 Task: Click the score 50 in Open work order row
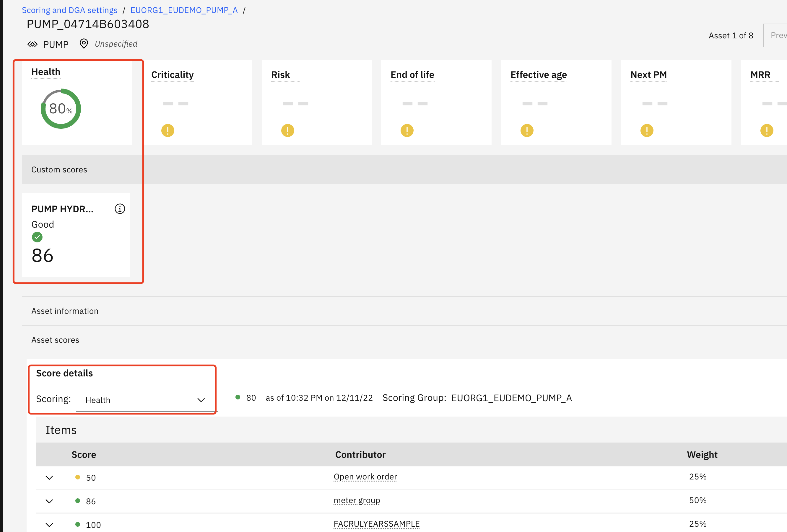tap(91, 477)
